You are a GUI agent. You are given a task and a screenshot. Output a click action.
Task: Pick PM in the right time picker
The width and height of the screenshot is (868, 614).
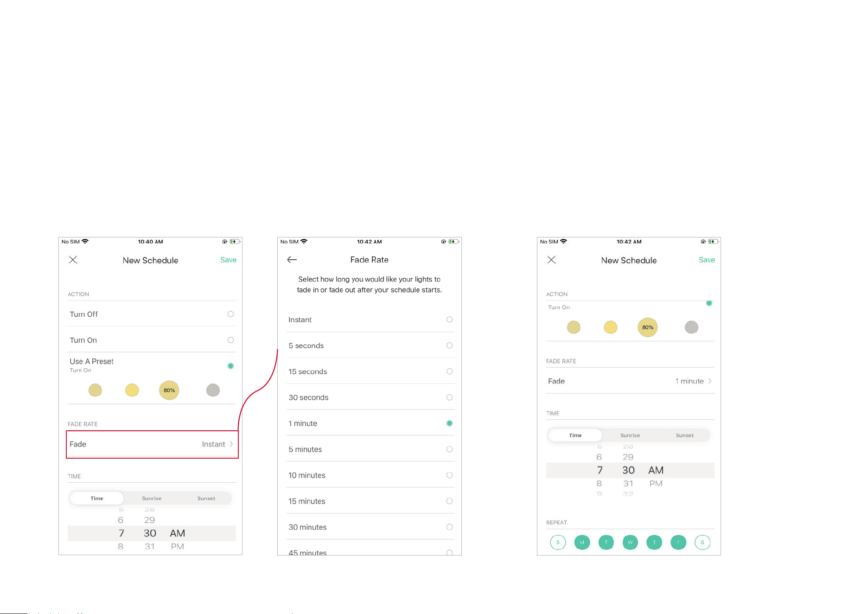[656, 483]
